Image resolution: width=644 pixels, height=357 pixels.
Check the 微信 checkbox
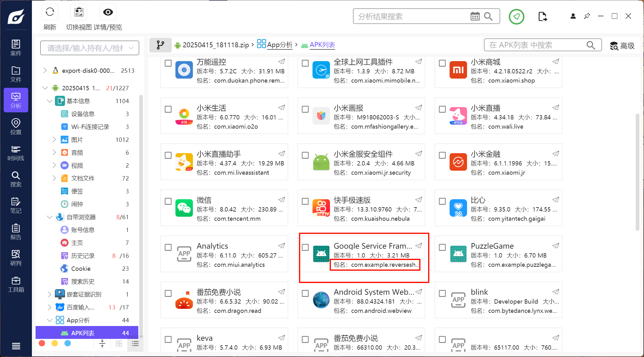point(168,201)
